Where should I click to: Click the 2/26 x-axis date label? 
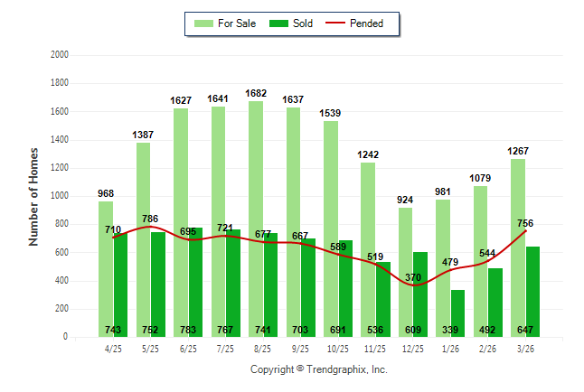[488, 350]
